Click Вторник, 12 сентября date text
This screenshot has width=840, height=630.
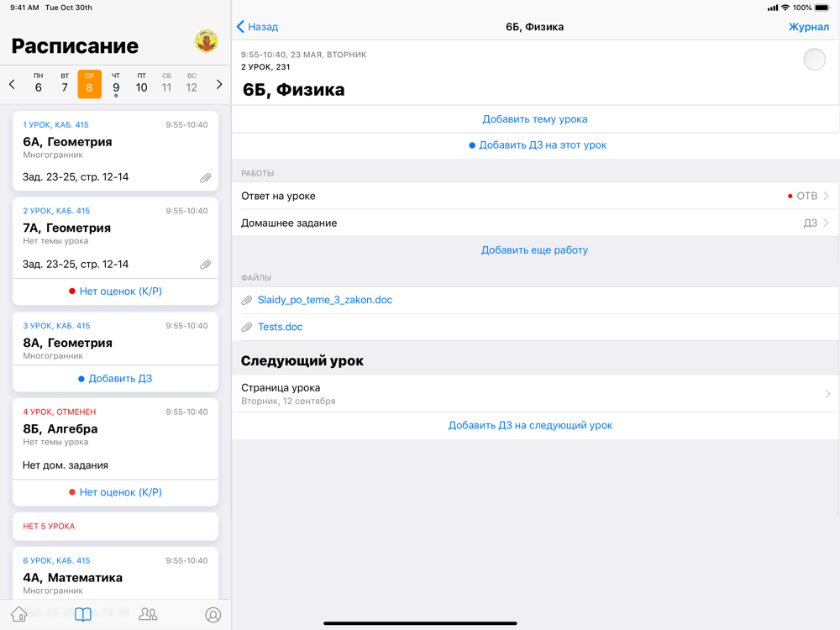[288, 402]
